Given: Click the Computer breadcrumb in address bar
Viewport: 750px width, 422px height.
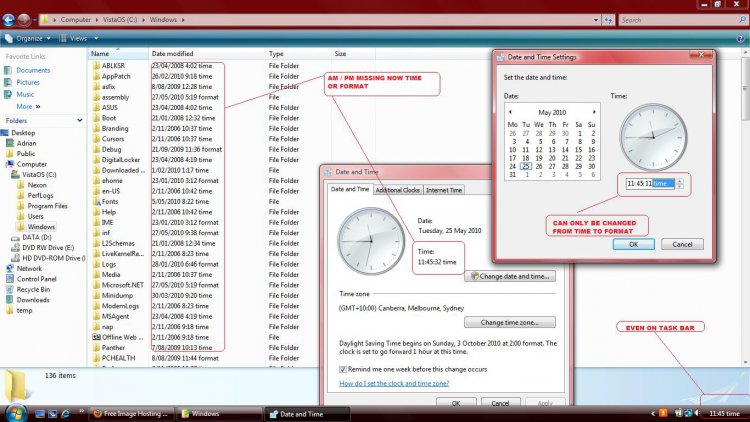Looking at the screenshot, I should point(76,20).
